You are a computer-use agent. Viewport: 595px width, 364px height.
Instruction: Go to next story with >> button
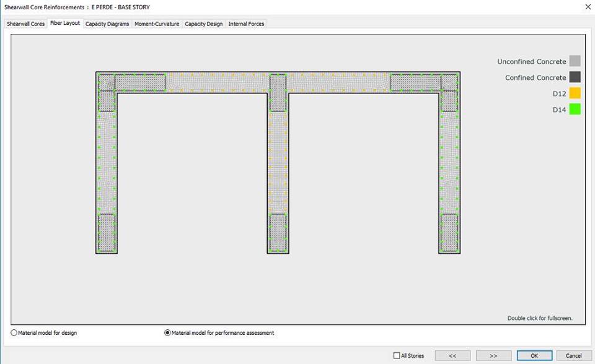click(x=493, y=356)
